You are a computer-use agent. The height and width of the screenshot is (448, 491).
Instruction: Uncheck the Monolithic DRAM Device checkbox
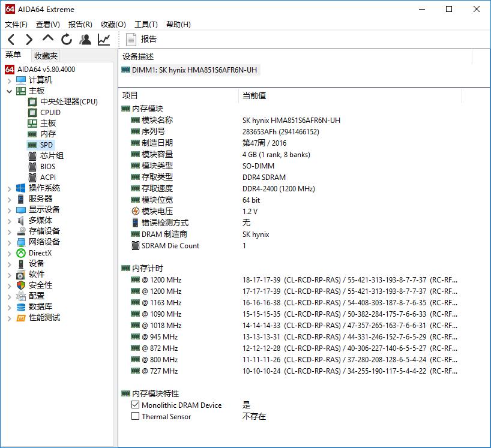point(135,405)
